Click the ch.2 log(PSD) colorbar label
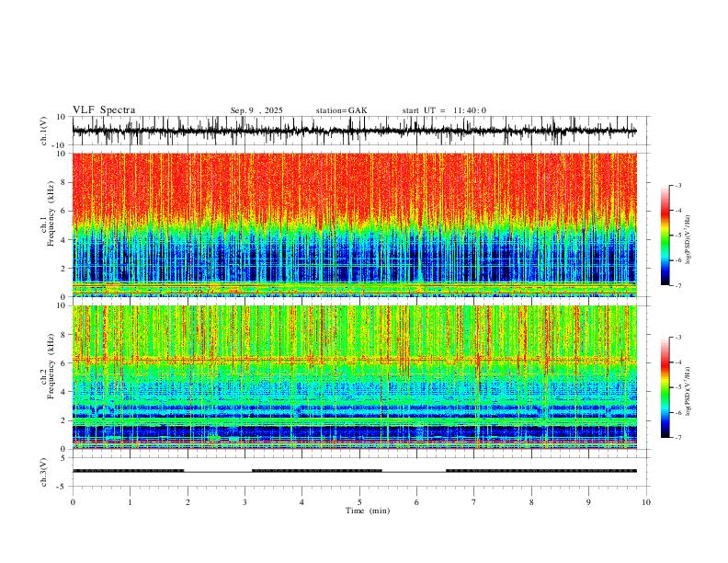 [x=688, y=392]
